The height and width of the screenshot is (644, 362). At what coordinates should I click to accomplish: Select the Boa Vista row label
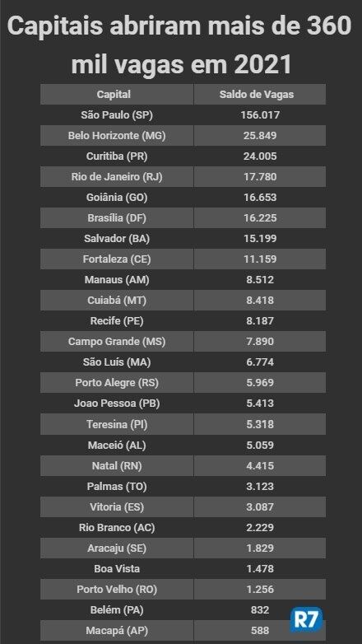coord(117,568)
